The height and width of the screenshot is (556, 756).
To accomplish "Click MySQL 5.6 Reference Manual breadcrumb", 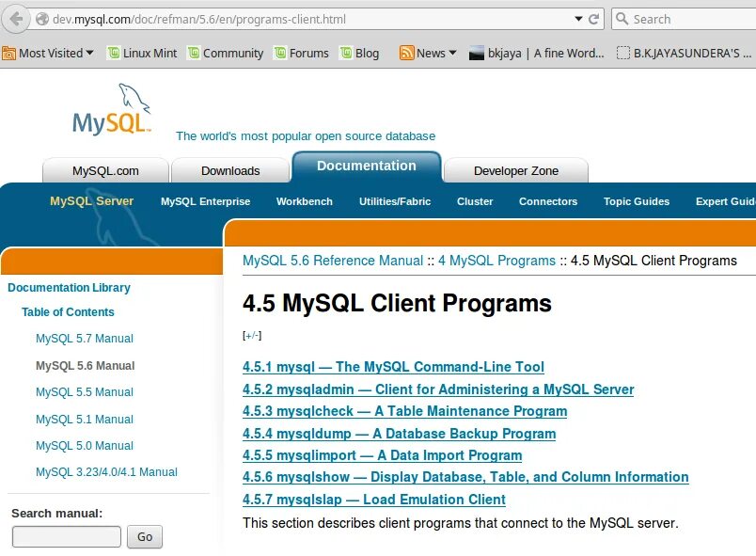I will [x=333, y=261].
